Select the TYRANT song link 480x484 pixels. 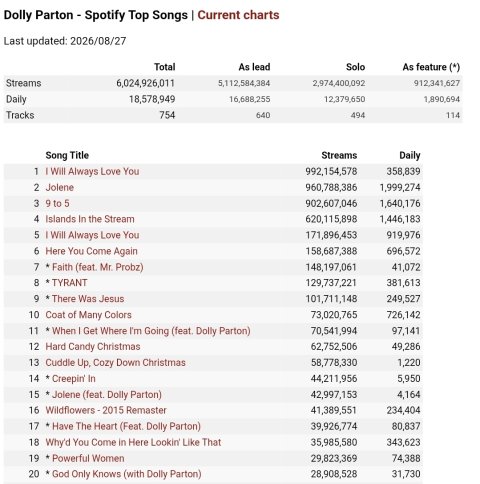pyautogui.click(x=70, y=283)
